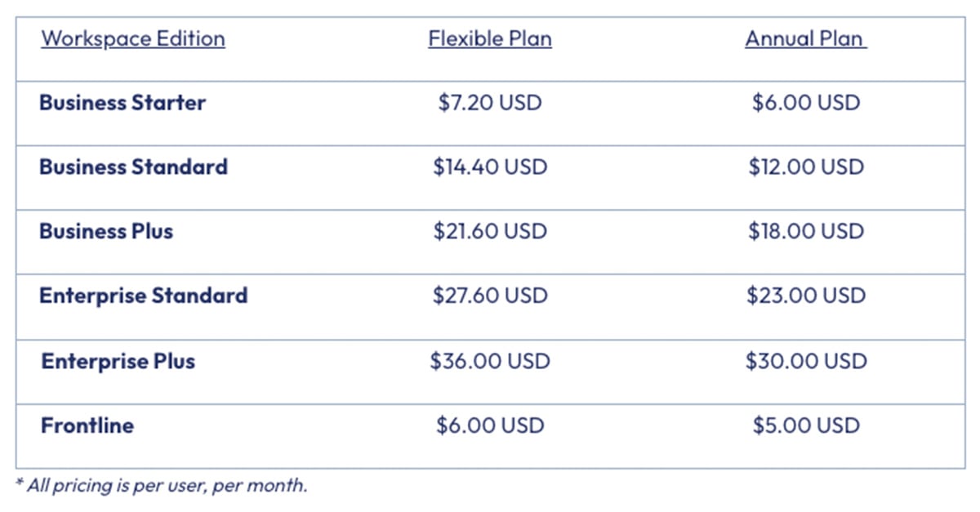The height and width of the screenshot is (512, 980).
Task: Select the Business Starter row label
Action: pos(122,103)
